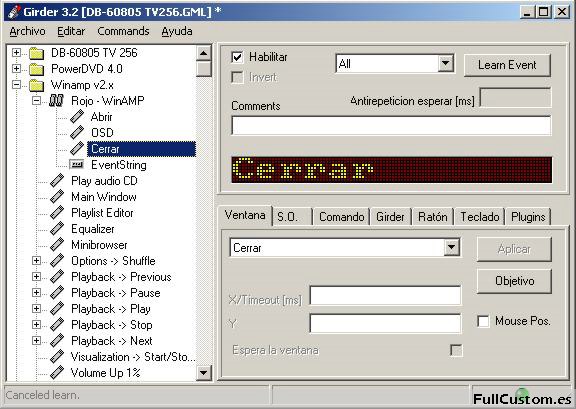Click the Volume Up 1% command icon
Screen dimensions: 576x409
pyautogui.click(x=57, y=373)
